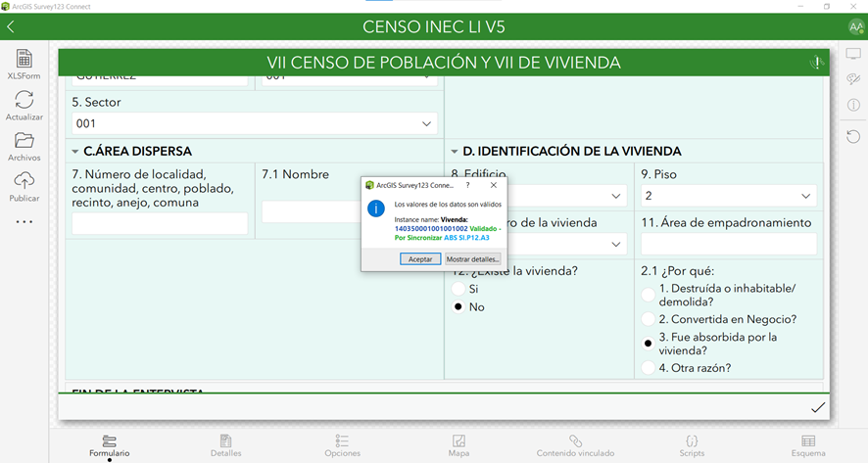The image size is (868, 463).
Task: Select Fue absorbida por la vivienda
Action: (648, 344)
